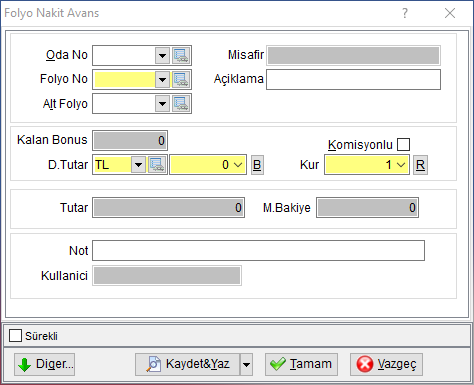The width and height of the screenshot is (474, 385).
Task: Click the R button next to Kur
Action: [x=420, y=165]
